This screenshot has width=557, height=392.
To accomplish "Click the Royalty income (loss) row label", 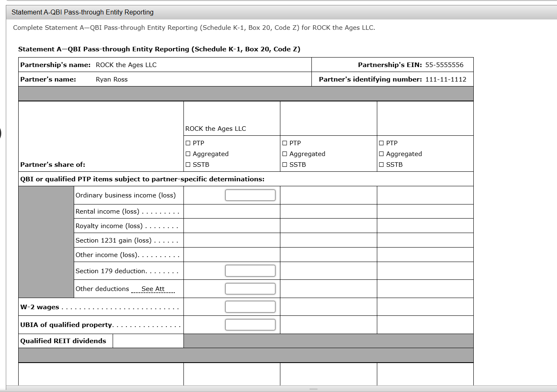I will pyautogui.click(x=109, y=226).
